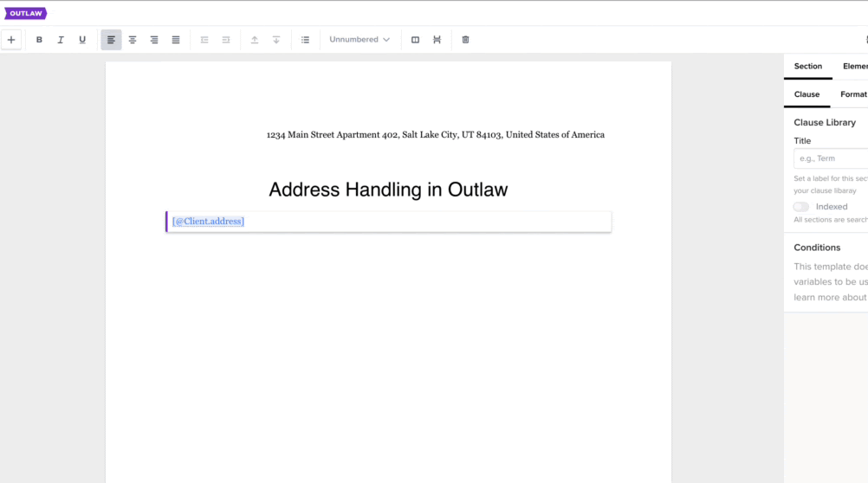Insert columns layout icon
The image size is (868, 483).
click(415, 40)
